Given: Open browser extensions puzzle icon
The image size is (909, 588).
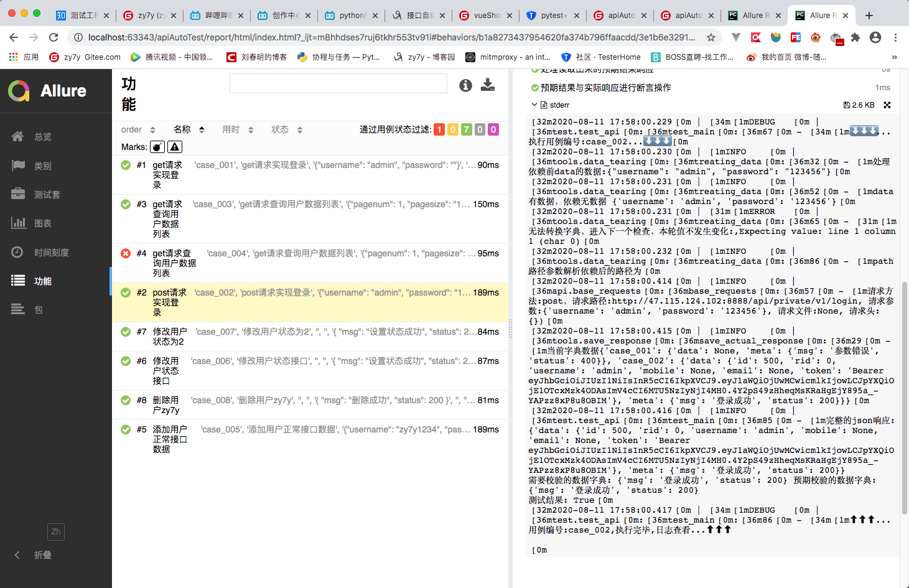Looking at the screenshot, I should point(855,37).
